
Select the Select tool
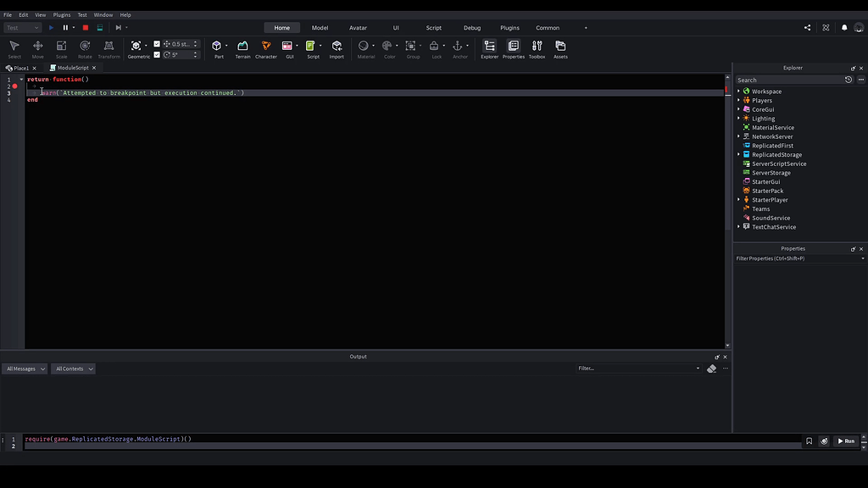(x=14, y=48)
